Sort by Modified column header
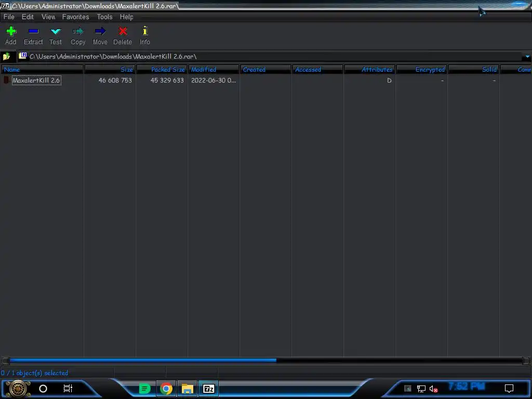This screenshot has height=399, width=532. click(x=214, y=69)
